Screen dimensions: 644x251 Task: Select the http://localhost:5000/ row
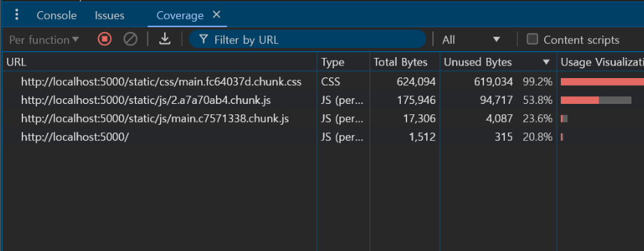coord(323,137)
